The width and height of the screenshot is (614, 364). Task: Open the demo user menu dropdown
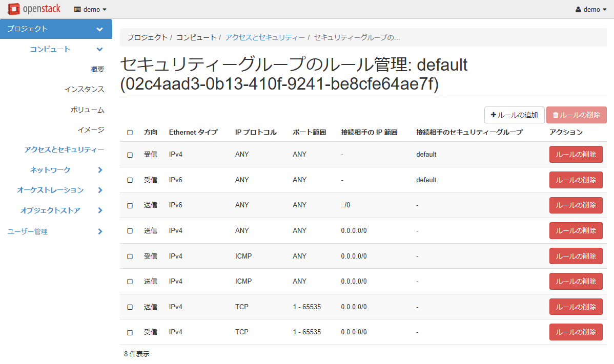point(592,9)
